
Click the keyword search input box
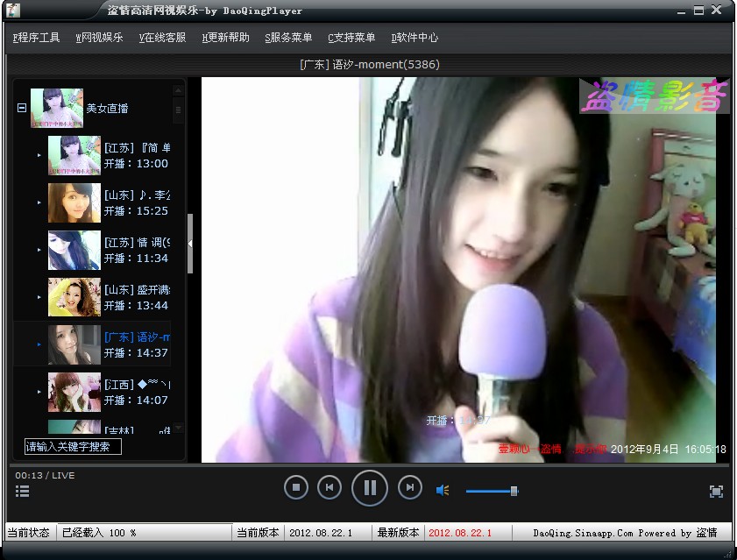coord(73,447)
